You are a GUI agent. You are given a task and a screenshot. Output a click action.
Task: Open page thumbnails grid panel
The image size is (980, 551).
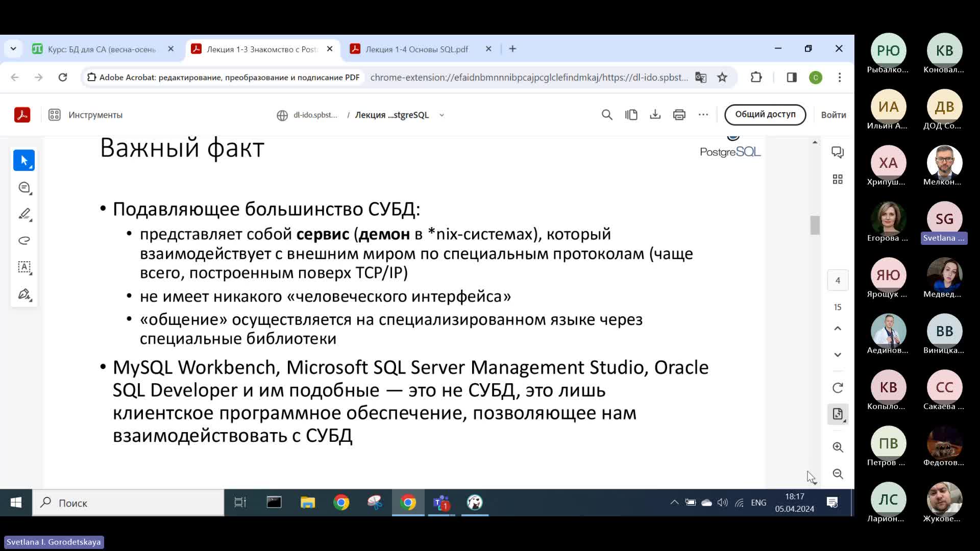838,179
